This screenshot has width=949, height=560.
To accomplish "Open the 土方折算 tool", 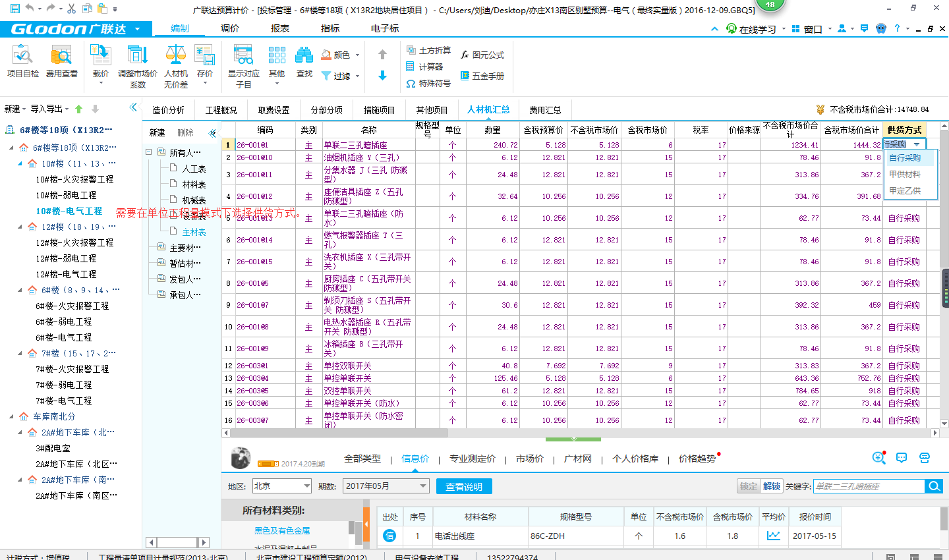I will [428, 50].
